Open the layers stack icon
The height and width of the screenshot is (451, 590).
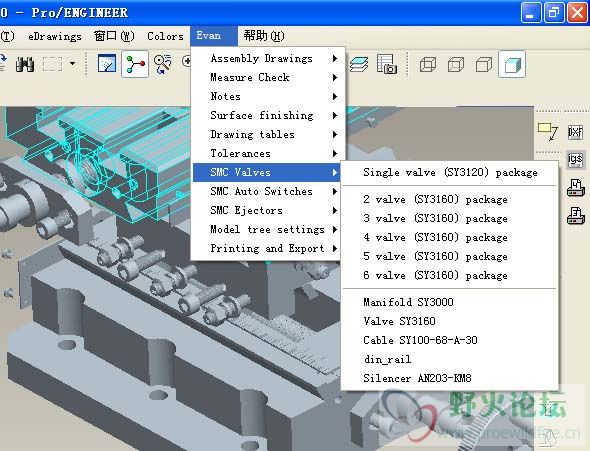(359, 64)
